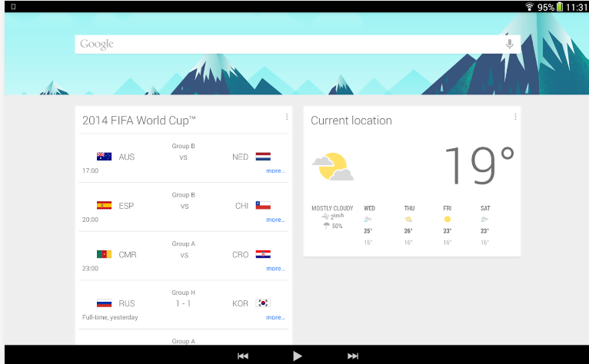Open weather card overflow menu
This screenshot has height=364, width=589.
click(515, 117)
